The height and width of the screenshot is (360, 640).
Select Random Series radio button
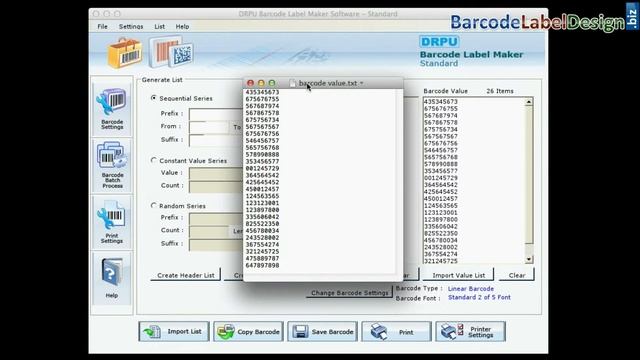point(154,206)
